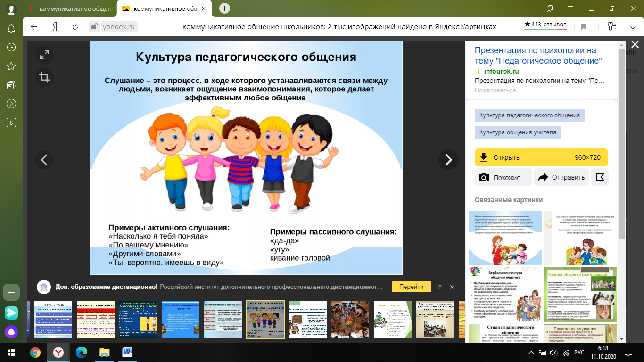Open the browser profile avatar
The width and height of the screenshot is (644, 362).
point(11,8)
